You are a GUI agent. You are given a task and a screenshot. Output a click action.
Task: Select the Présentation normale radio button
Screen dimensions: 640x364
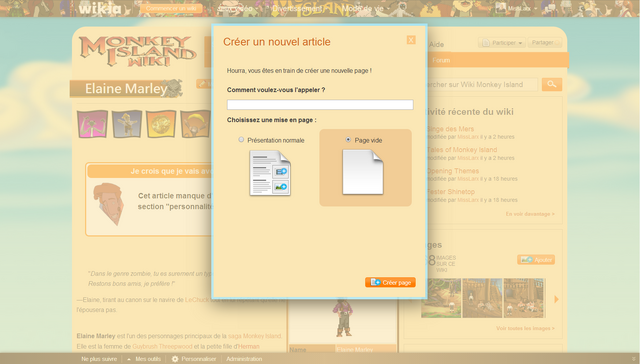tap(241, 140)
